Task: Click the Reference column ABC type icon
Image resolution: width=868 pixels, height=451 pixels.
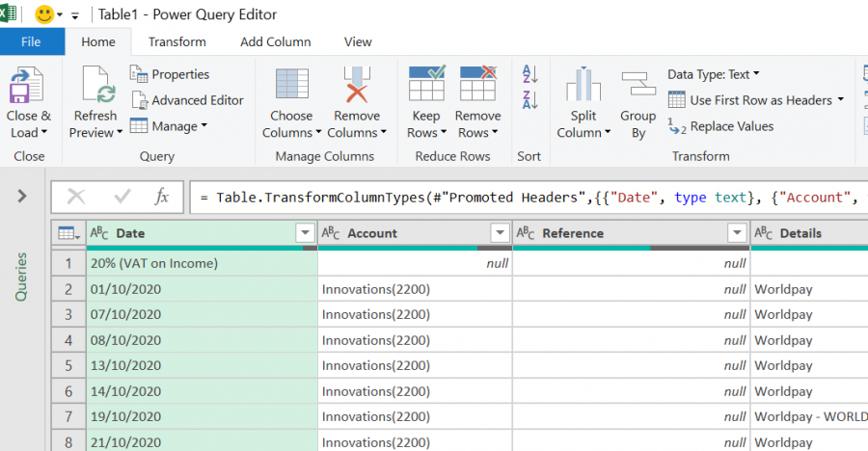Action: tap(526, 233)
